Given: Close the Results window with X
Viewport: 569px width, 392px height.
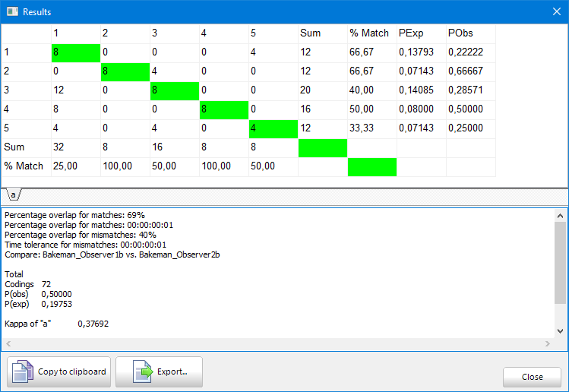Looking at the screenshot, I should 555,12.
